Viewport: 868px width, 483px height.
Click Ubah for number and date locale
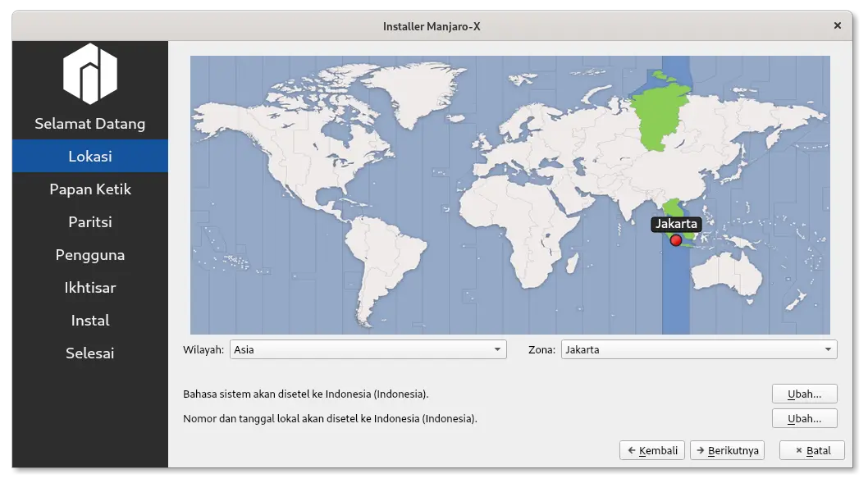pos(804,419)
